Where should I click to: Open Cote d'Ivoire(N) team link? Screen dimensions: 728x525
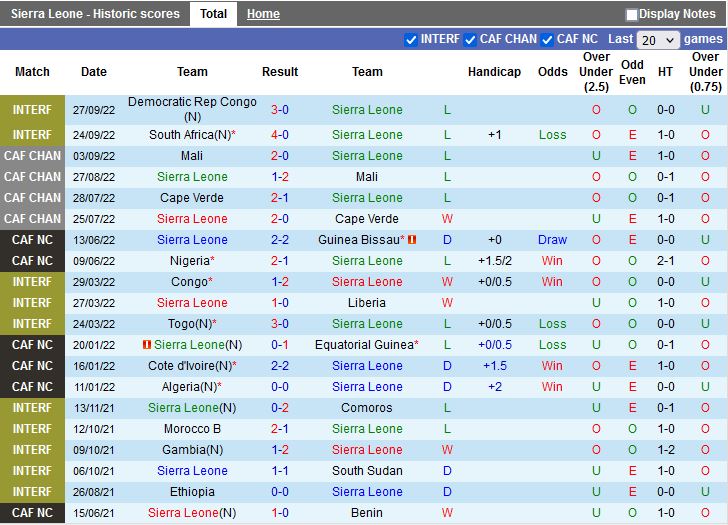coord(190,366)
